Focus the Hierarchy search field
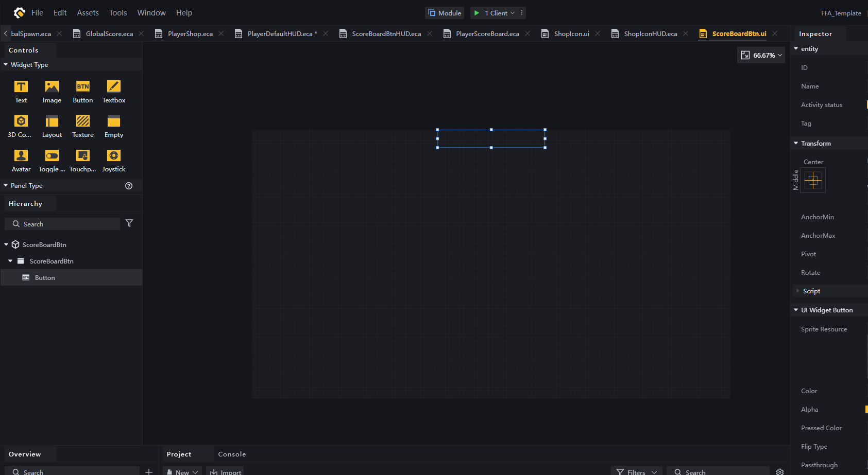This screenshot has height=475, width=868. (x=62, y=224)
